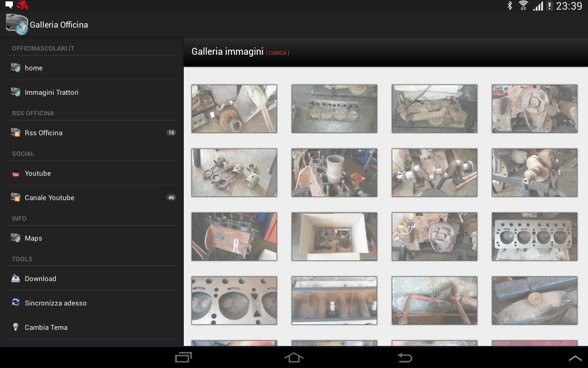Click the Sincronizza adesso sync arrows icon
Image resolution: width=588 pixels, height=368 pixels.
click(16, 303)
